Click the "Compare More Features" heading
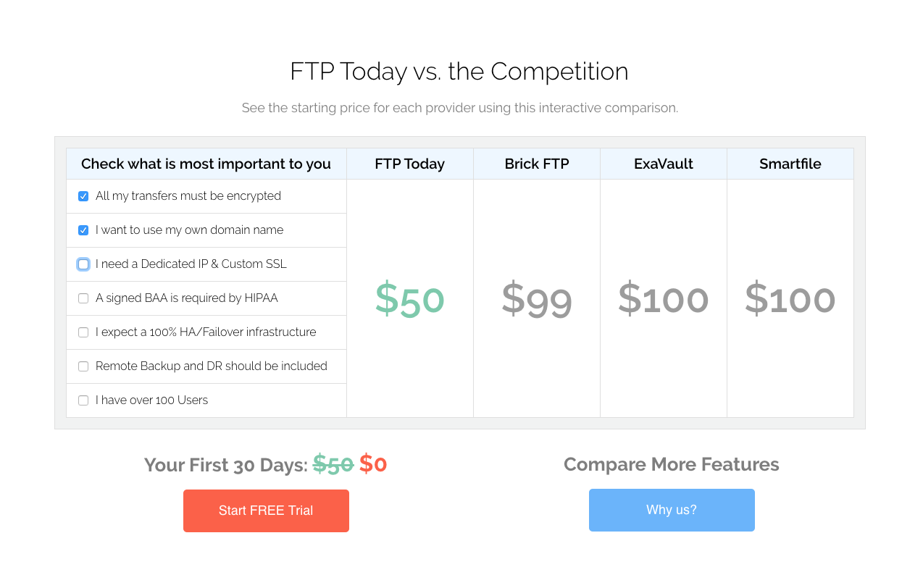Viewport: 923px width, 588px height. pos(671,464)
